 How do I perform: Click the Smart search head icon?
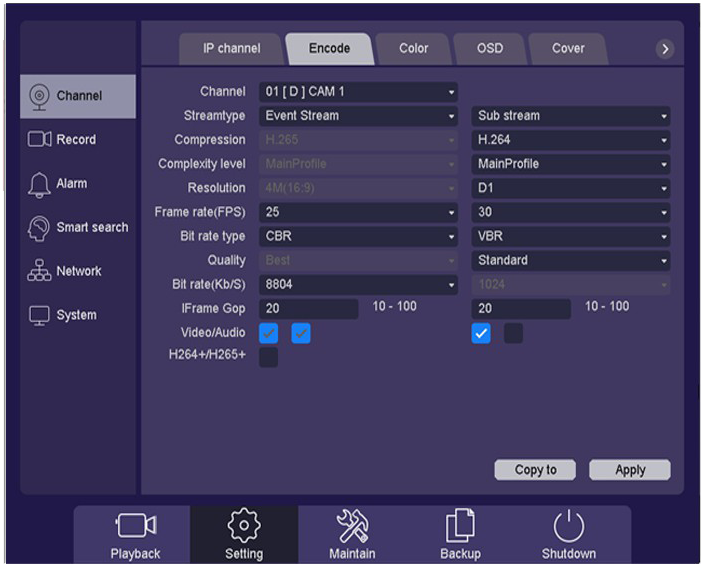[39, 228]
